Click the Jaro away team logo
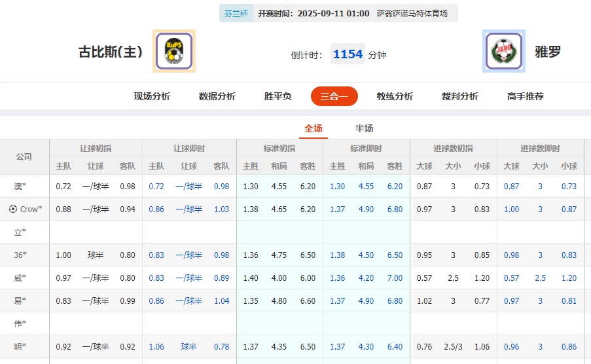Image resolution: width=591 pixels, height=364 pixels. 504,51
